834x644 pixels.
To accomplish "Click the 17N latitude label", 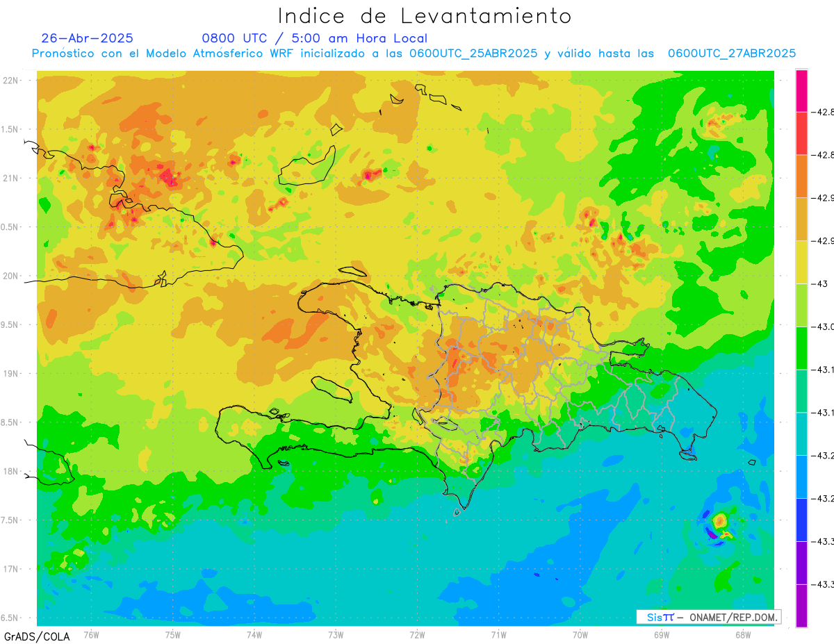I will (10, 568).
